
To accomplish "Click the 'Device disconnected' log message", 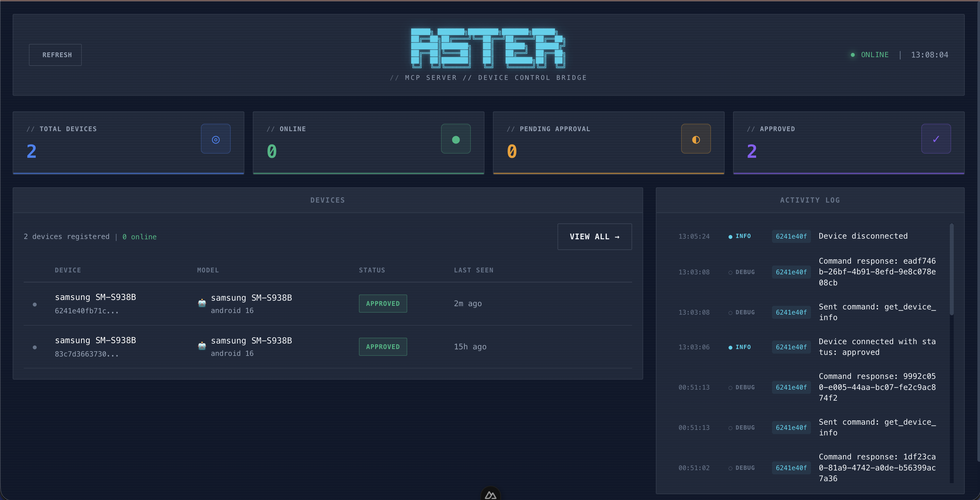I will (863, 236).
